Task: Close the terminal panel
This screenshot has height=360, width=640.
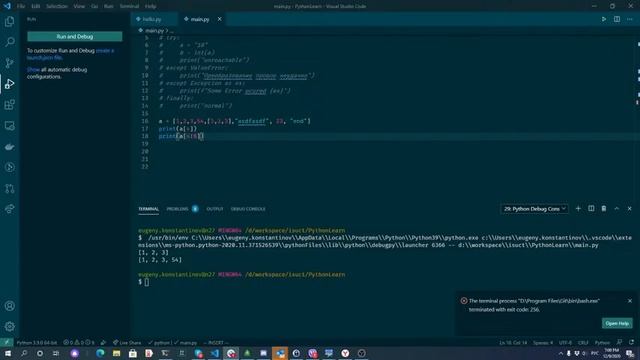Action: pos(629,209)
